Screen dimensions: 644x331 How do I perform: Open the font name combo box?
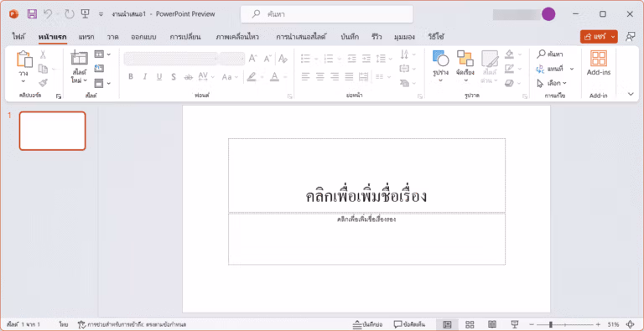(170, 59)
